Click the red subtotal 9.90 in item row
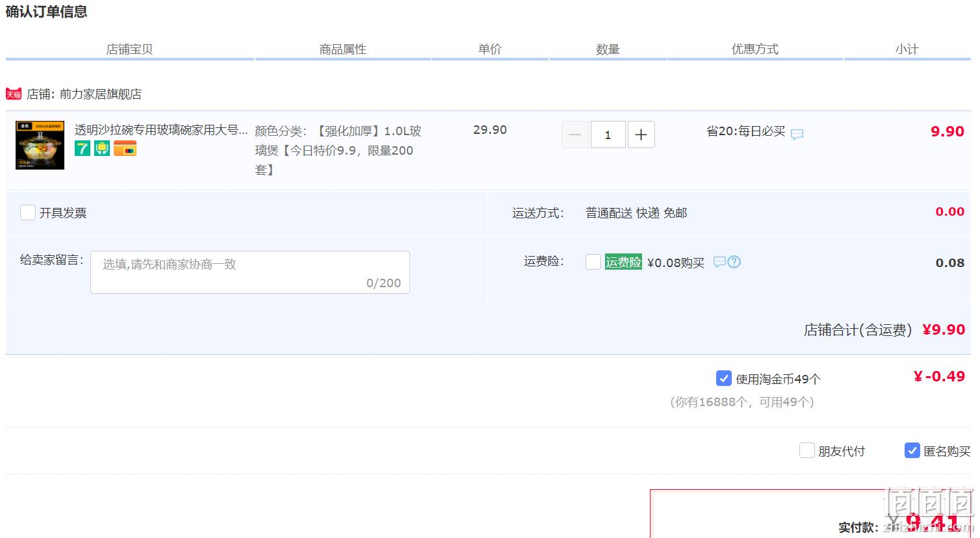The width and height of the screenshot is (980, 538). click(x=948, y=131)
